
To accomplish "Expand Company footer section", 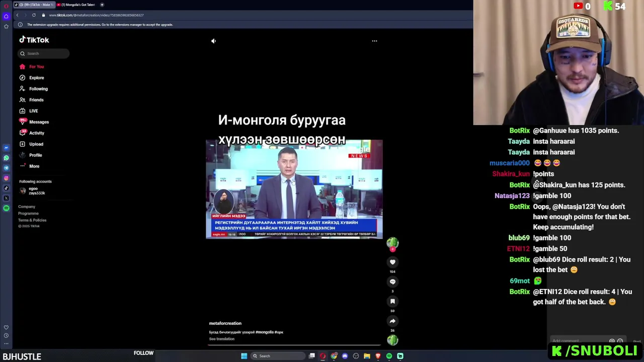I will click(27, 207).
